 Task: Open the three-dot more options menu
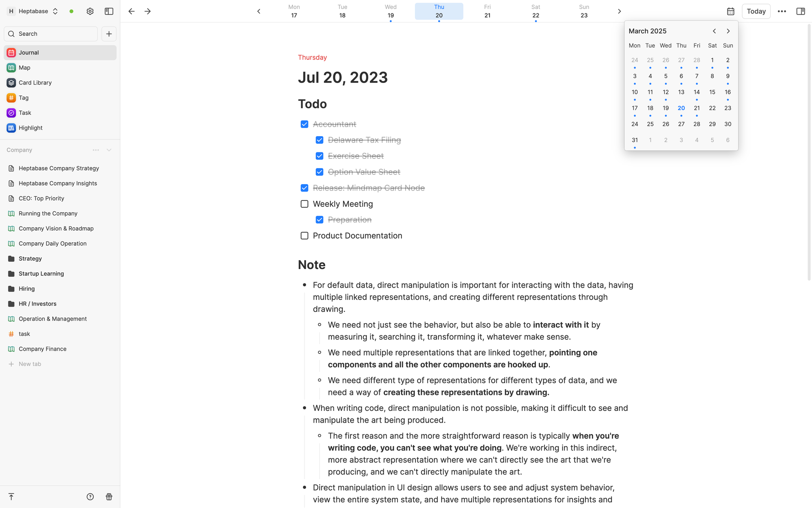pyautogui.click(x=782, y=11)
